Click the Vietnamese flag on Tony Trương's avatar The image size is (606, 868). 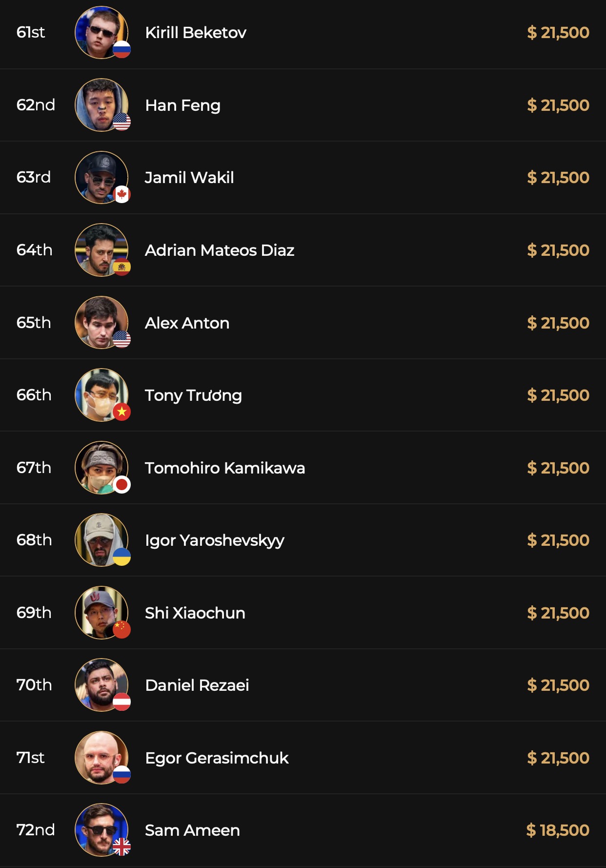click(121, 412)
